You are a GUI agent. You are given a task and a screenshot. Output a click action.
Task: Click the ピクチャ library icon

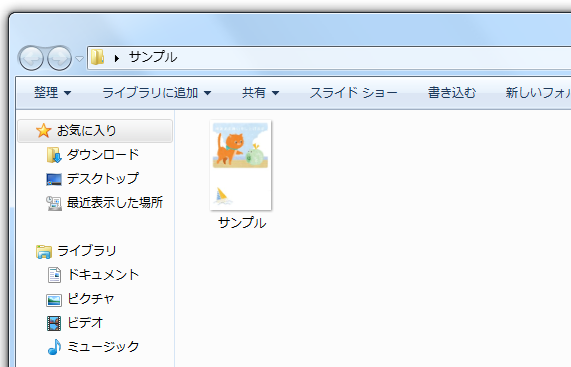54,300
